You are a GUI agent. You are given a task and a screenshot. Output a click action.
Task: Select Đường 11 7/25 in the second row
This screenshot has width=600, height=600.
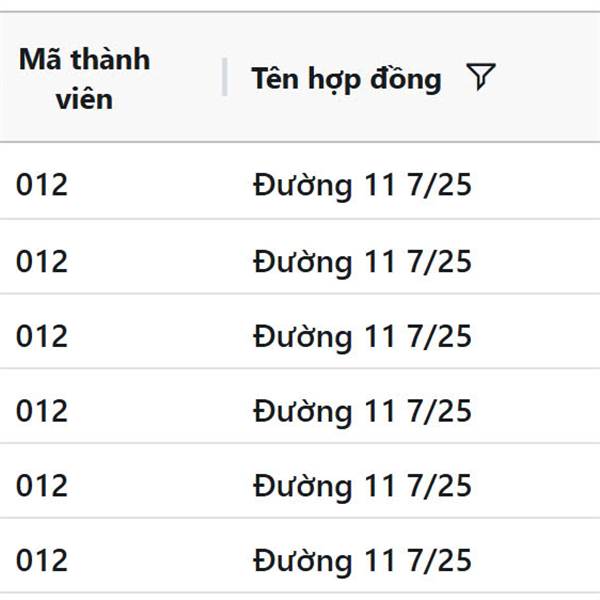362,262
